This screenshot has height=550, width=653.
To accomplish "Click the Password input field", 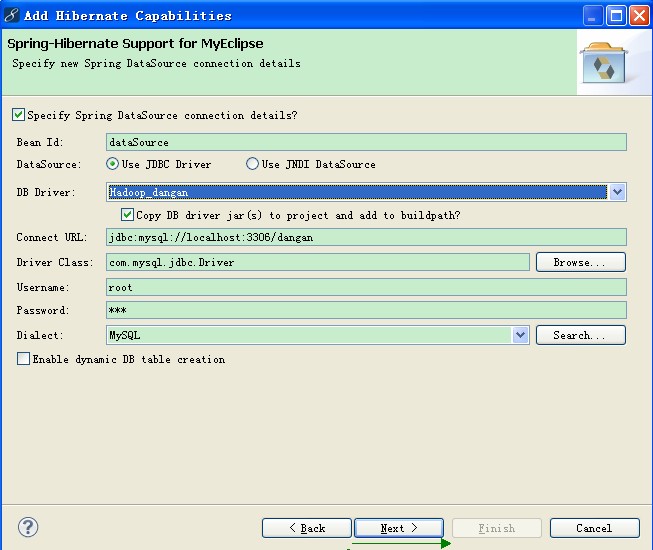I will click(x=366, y=310).
